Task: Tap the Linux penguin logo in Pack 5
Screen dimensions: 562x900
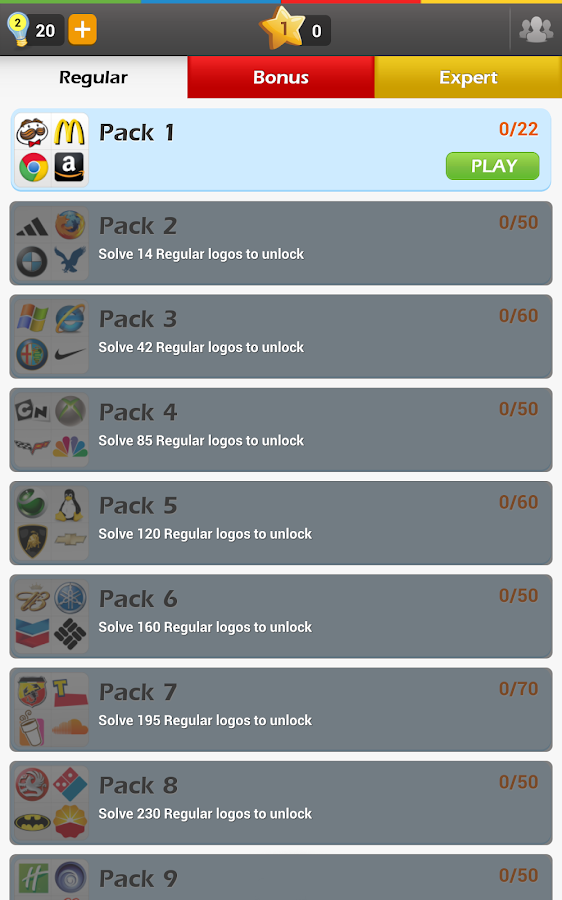Action: (x=69, y=505)
